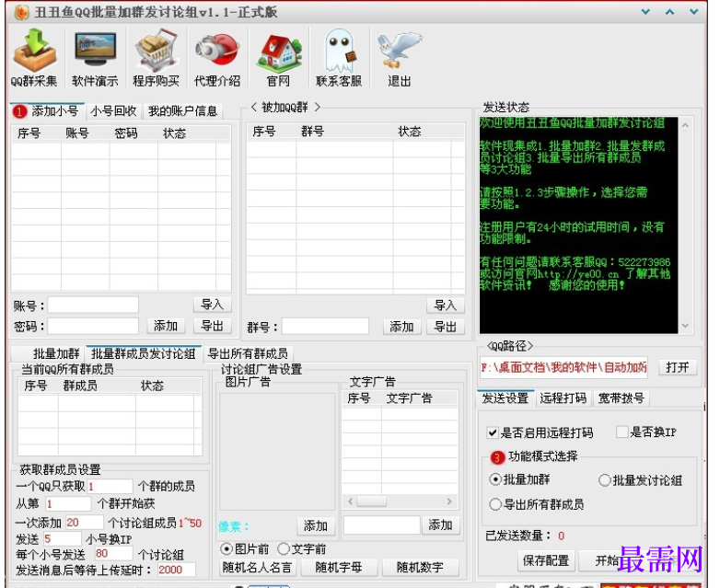Click the 发送状态 log scroll up arrow

click(x=686, y=125)
